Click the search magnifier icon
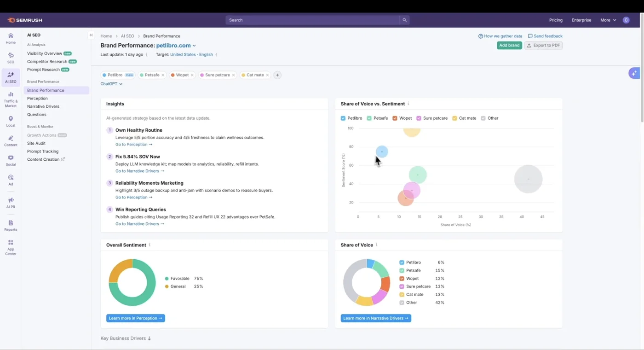Viewport: 644px width, 350px height. click(404, 20)
